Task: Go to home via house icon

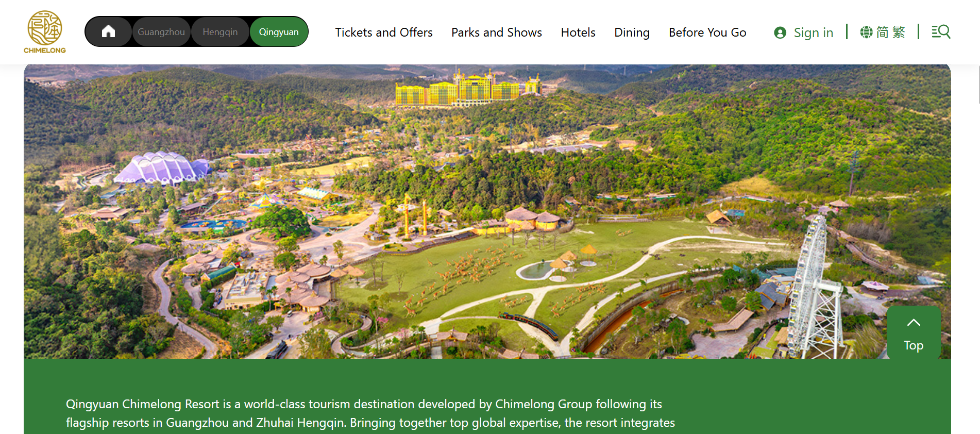Action: click(x=108, y=31)
